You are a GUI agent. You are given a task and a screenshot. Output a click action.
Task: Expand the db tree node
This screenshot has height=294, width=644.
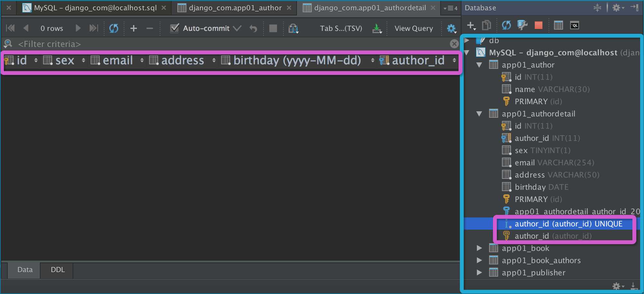467,41
